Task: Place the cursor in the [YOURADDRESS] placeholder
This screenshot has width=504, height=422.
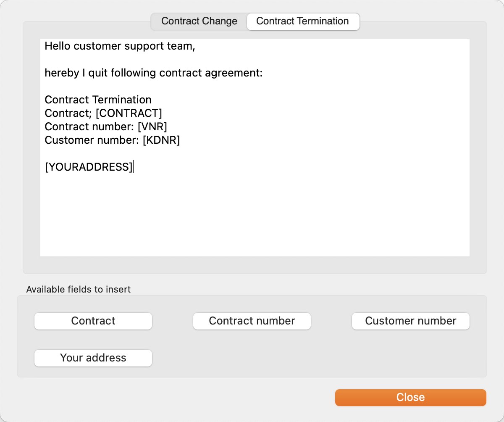Action: pos(89,167)
